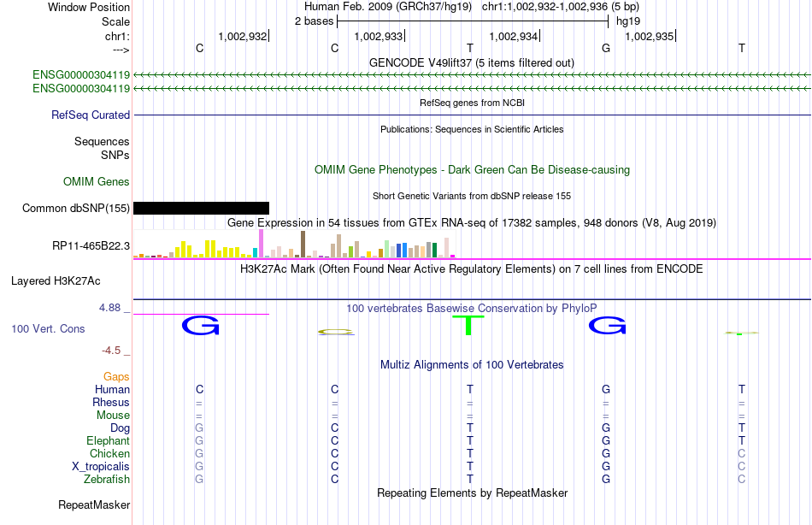Click the Human species label
This screenshot has height=525, width=812.
112,389
